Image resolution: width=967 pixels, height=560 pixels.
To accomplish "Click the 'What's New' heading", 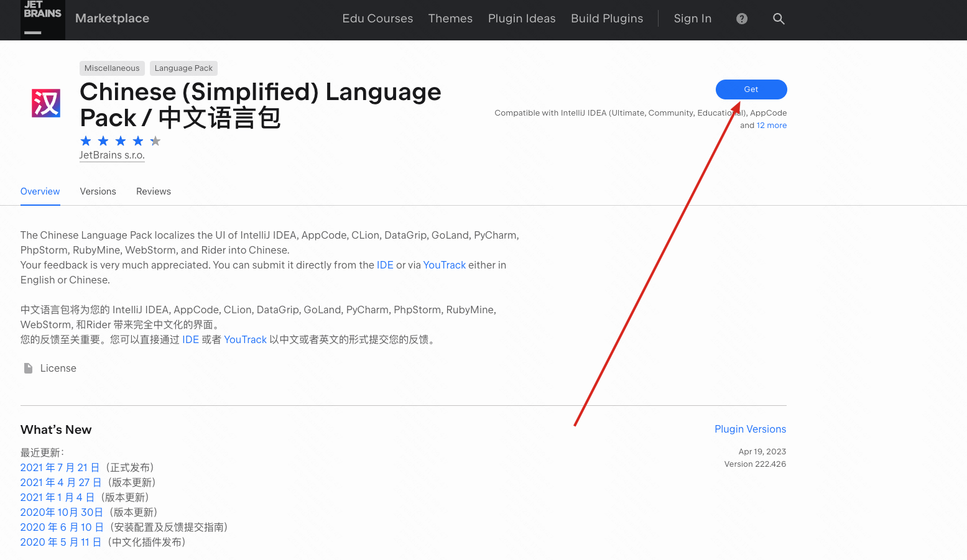I will click(56, 429).
